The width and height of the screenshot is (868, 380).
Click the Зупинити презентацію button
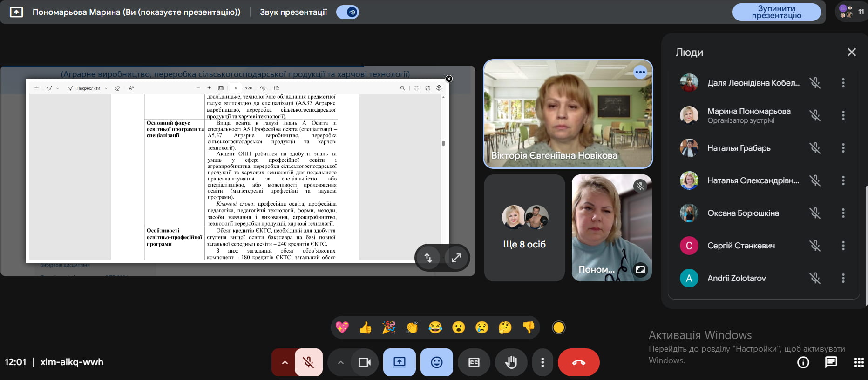tap(776, 12)
